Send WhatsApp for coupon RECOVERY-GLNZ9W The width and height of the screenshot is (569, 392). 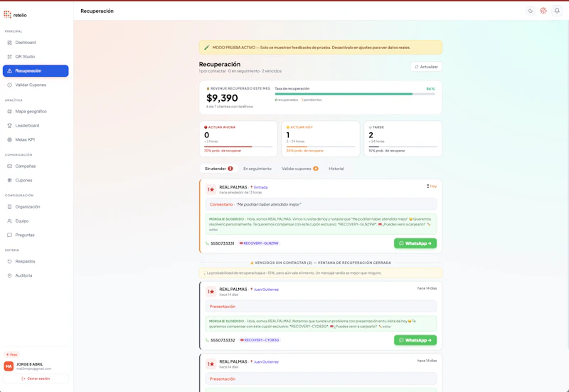pos(415,243)
